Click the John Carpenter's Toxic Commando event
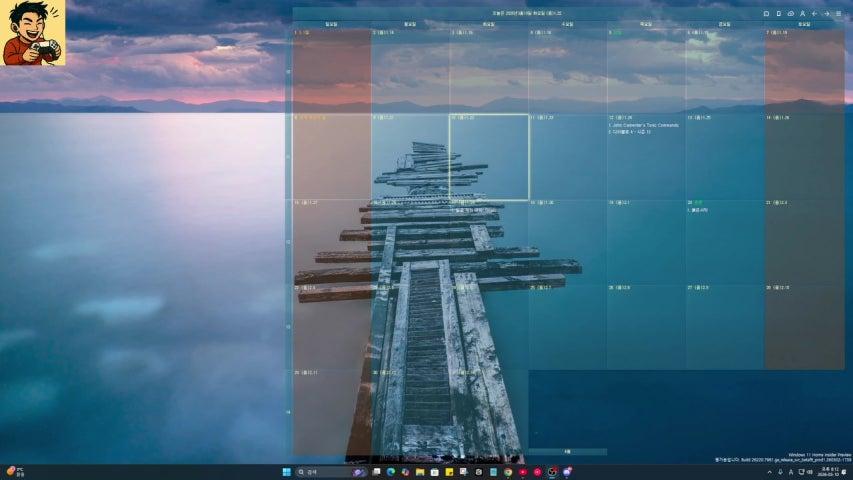This screenshot has height=480, width=853. tap(644, 125)
